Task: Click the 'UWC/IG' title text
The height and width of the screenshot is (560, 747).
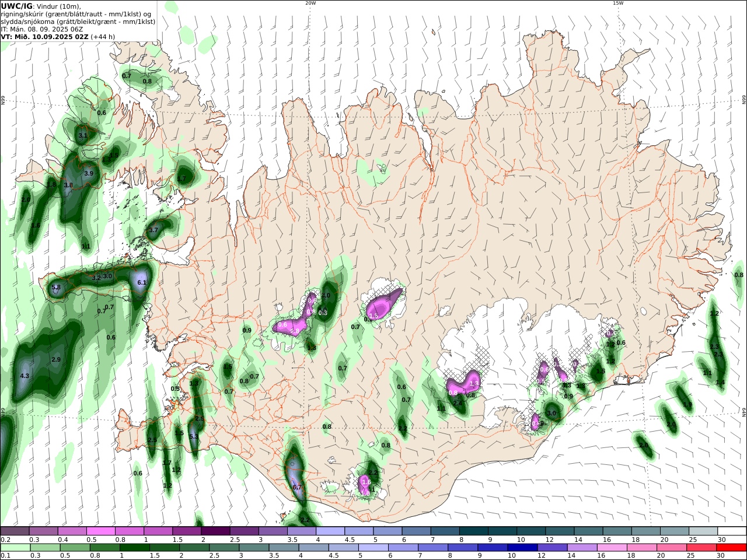Action: click(17, 6)
